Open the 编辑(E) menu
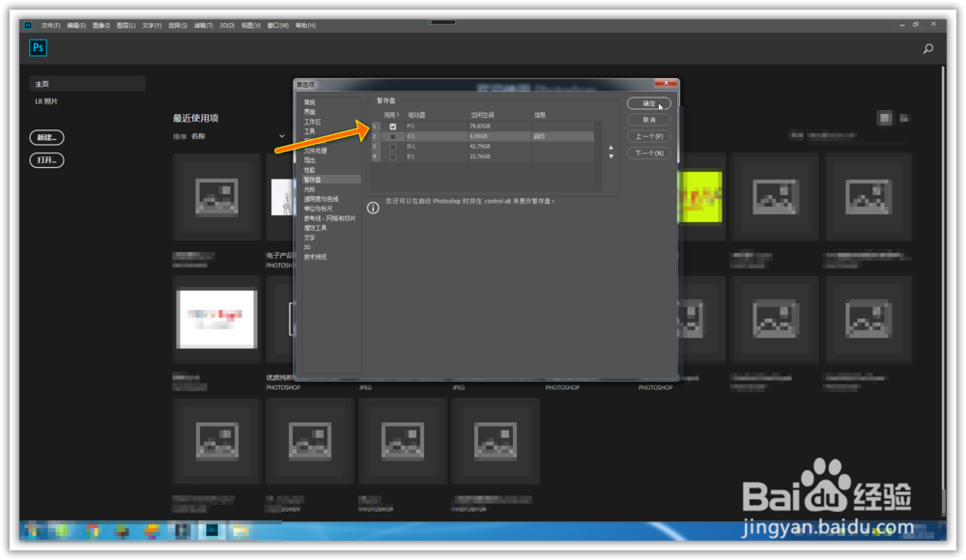The image size is (966, 560). click(x=76, y=25)
